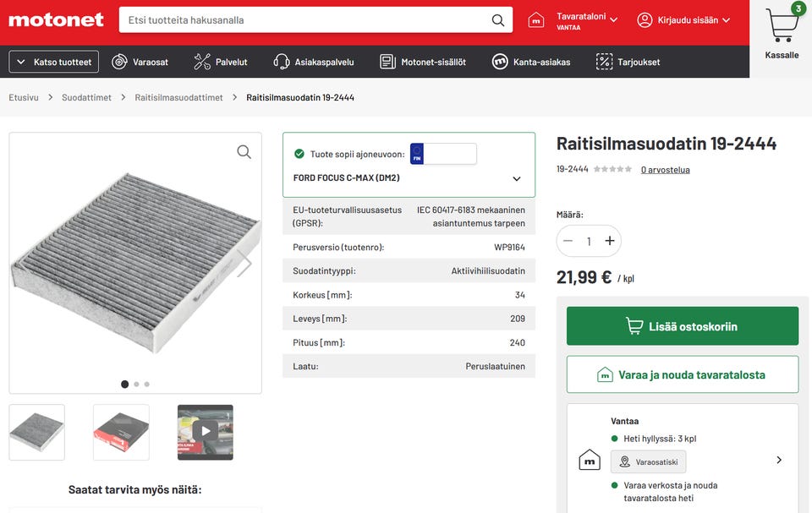
Task: Click the Lisää ostoskoriin button
Action: (x=683, y=326)
